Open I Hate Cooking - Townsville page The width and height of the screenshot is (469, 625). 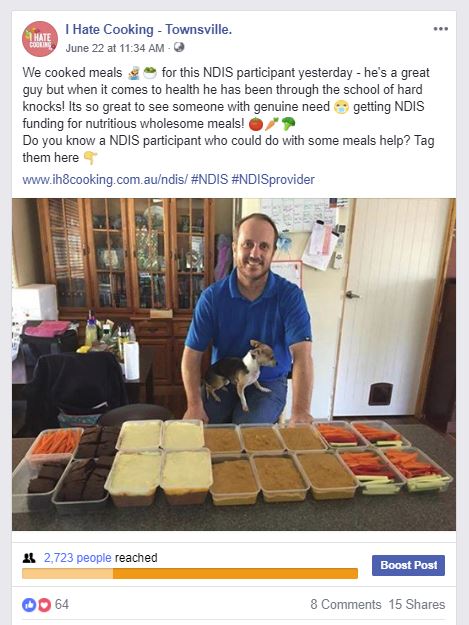[x=149, y=29]
